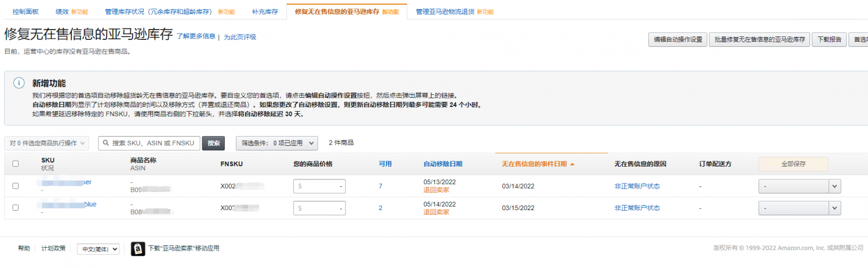
Task: Click price field in 03/15/2022 row
Action: coord(319,208)
